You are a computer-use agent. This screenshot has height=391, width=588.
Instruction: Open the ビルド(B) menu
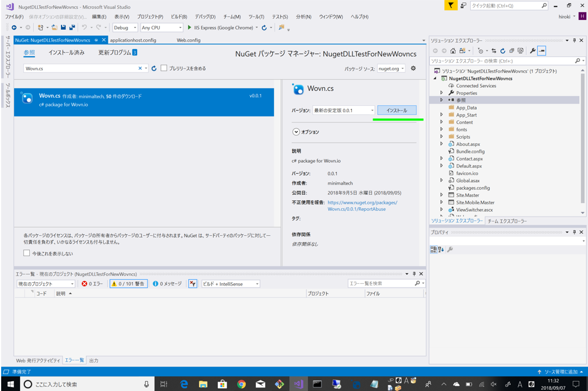coord(179,16)
